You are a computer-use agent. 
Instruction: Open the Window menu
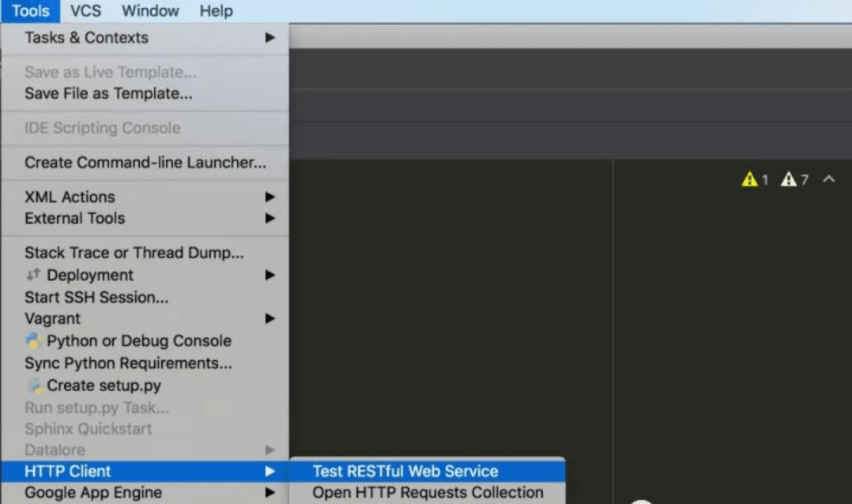pyautogui.click(x=150, y=11)
